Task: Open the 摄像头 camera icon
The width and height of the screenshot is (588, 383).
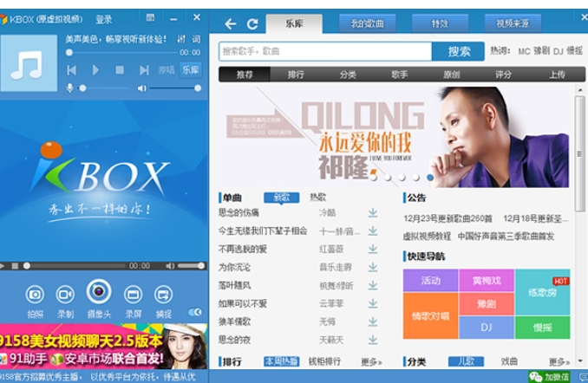Action: coord(99,291)
